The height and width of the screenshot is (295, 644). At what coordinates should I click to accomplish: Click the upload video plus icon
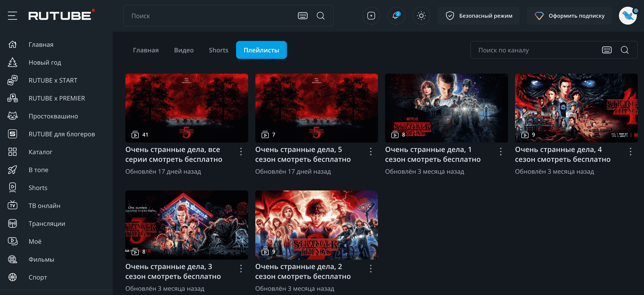click(x=371, y=16)
